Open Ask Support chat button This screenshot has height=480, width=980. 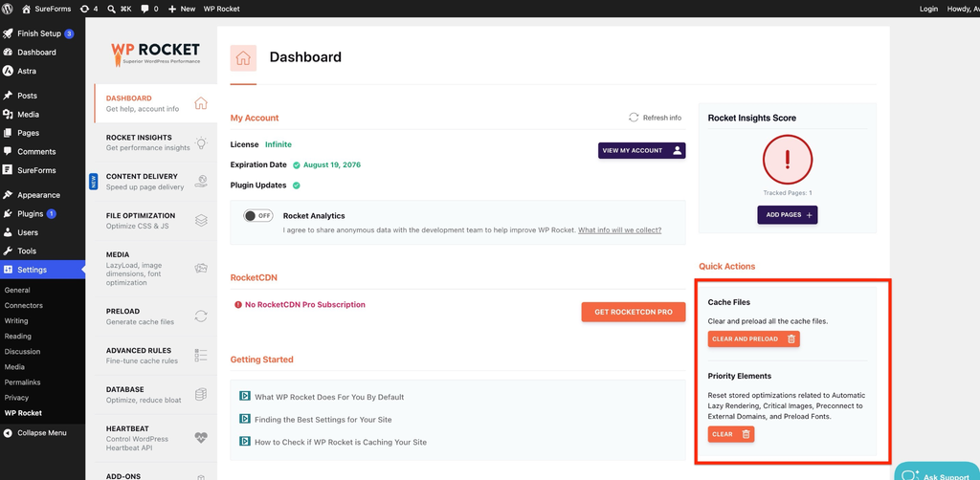click(937, 473)
